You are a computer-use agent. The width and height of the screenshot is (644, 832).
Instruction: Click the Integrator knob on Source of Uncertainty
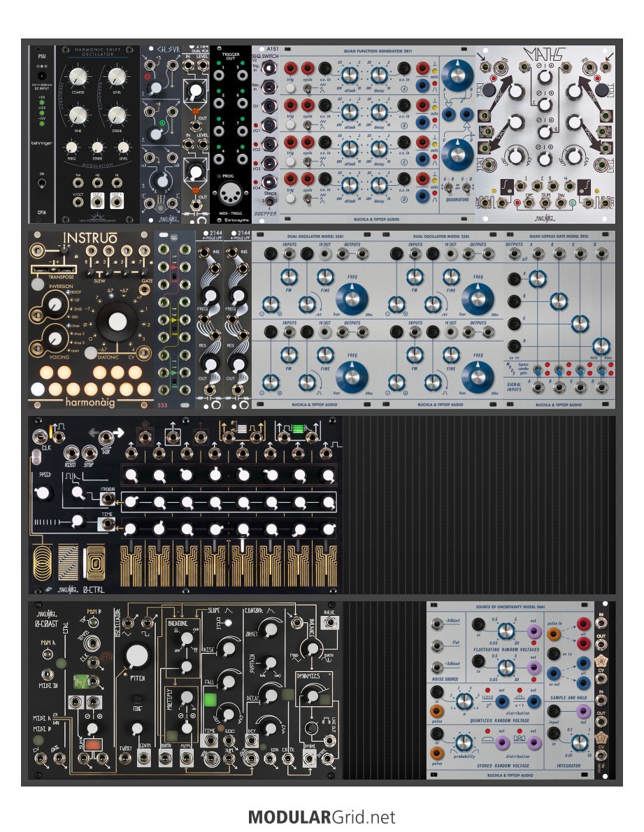click(x=580, y=742)
